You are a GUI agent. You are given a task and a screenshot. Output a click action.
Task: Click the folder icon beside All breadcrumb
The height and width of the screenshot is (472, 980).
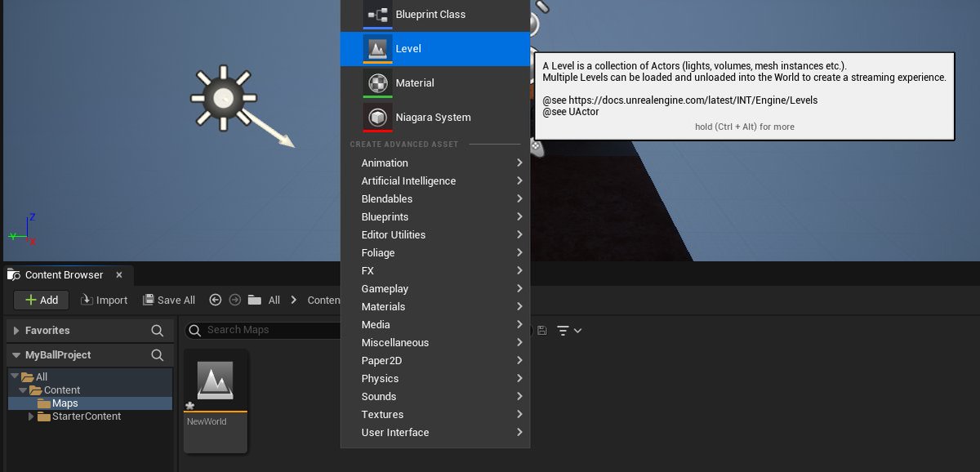[x=255, y=300]
